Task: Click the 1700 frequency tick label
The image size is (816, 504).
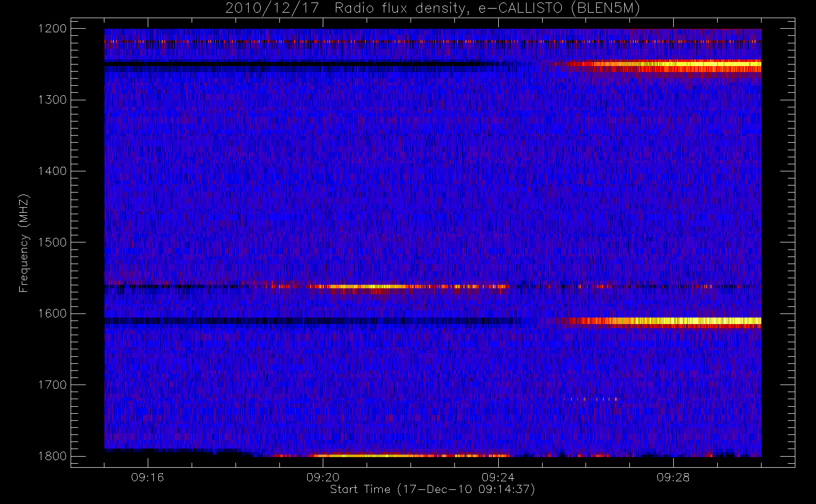Action: (52, 385)
